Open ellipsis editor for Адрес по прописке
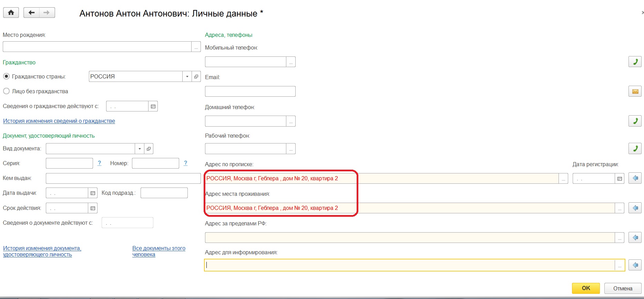644x299 pixels. [563, 179]
